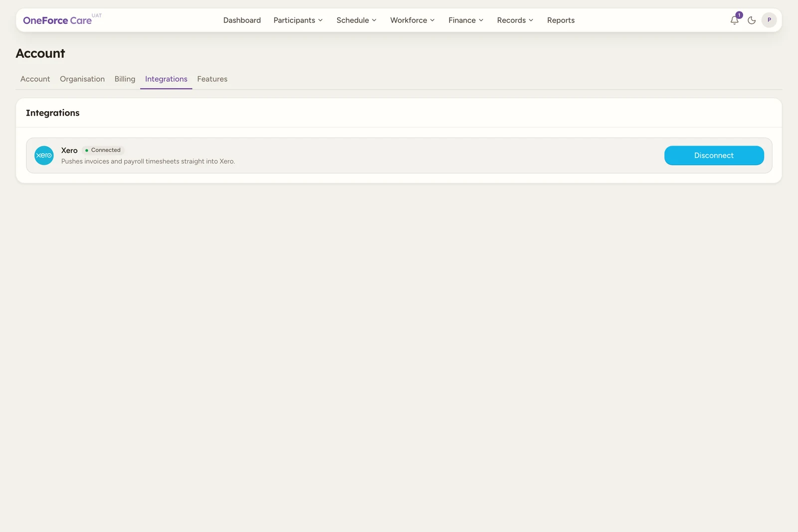Expand the Records dropdown menu
The image size is (798, 532).
515,20
